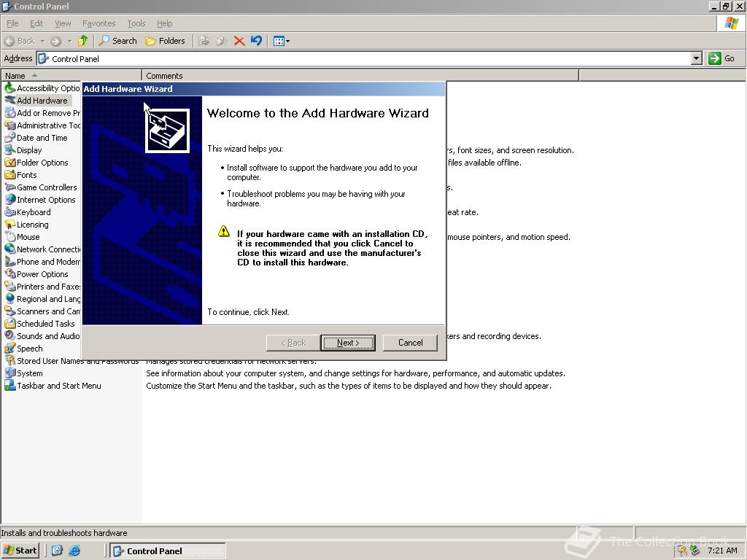747x560 pixels.
Task: Click Regional and Language Options icon
Action: [9, 298]
